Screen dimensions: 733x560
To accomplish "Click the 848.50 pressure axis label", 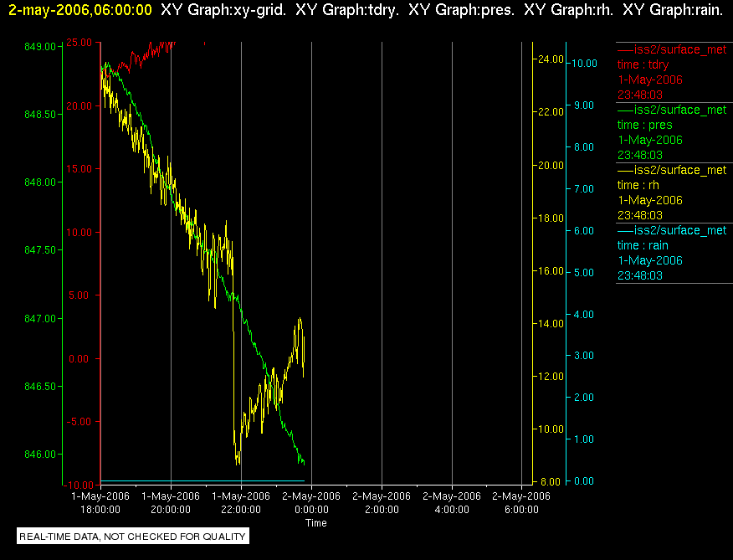I will [x=39, y=115].
